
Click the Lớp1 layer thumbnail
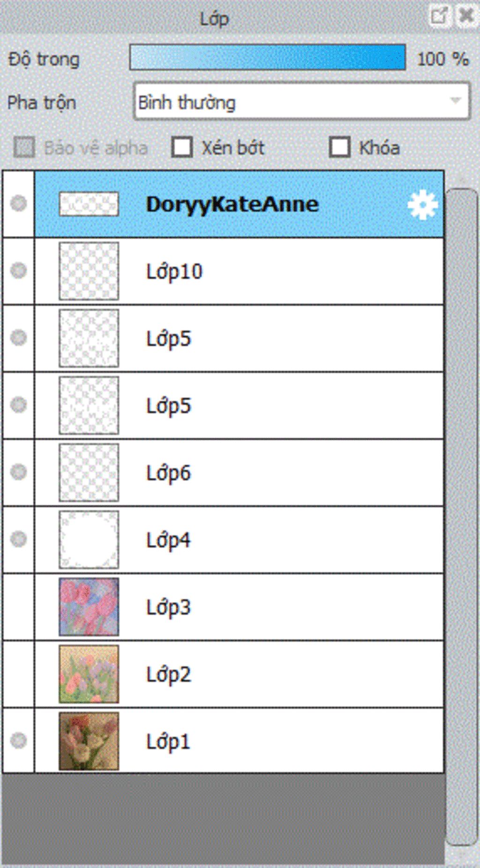(89, 741)
